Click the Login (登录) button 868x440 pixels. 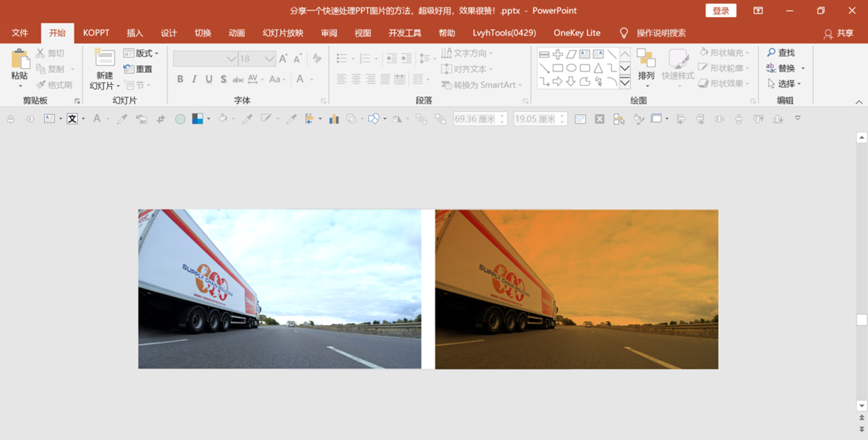tap(721, 11)
